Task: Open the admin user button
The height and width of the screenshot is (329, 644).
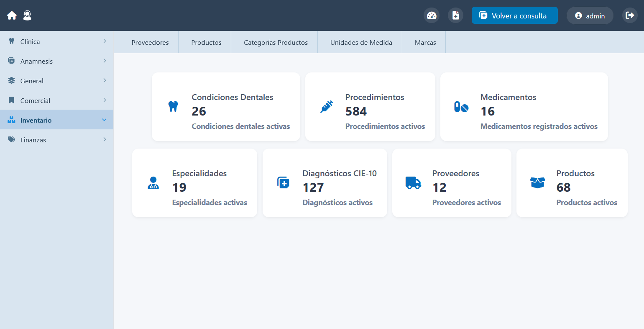Action: [590, 15]
